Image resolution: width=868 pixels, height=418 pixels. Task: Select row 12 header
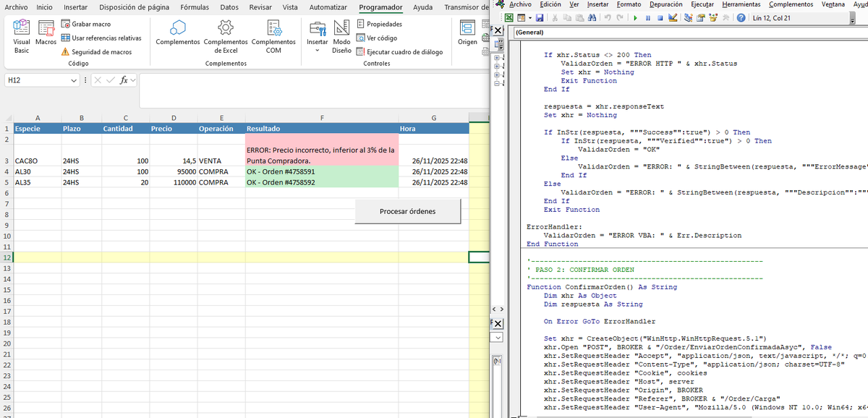[x=7, y=257]
